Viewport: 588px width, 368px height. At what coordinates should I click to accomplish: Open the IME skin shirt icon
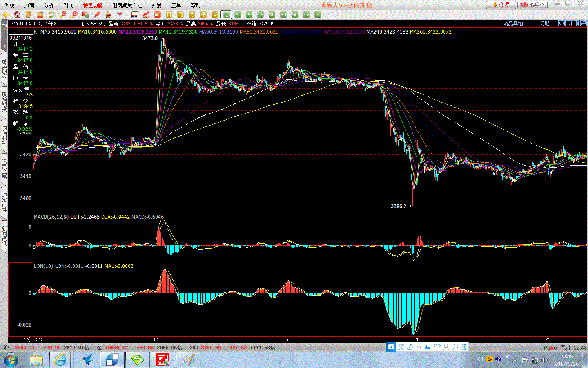pos(437,347)
